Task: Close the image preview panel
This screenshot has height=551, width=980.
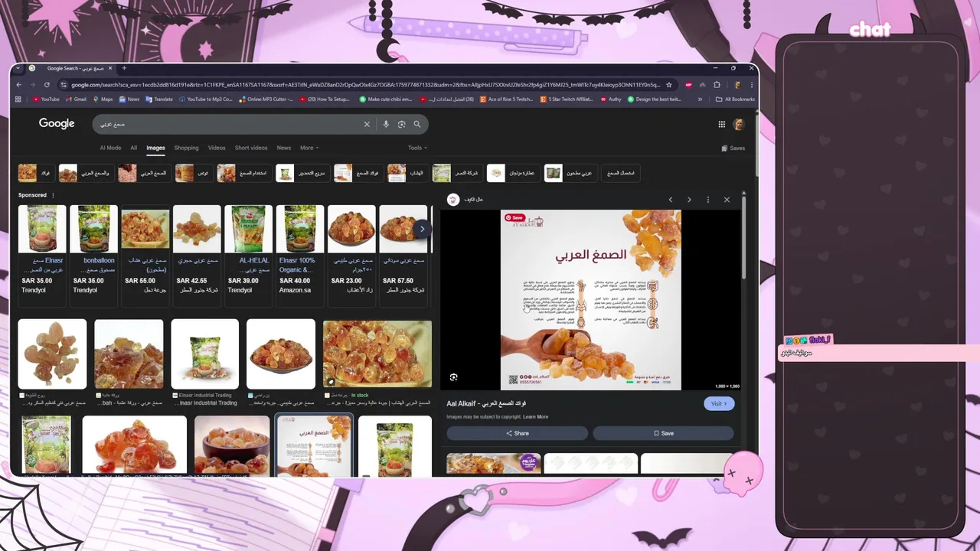Action: 727,200
